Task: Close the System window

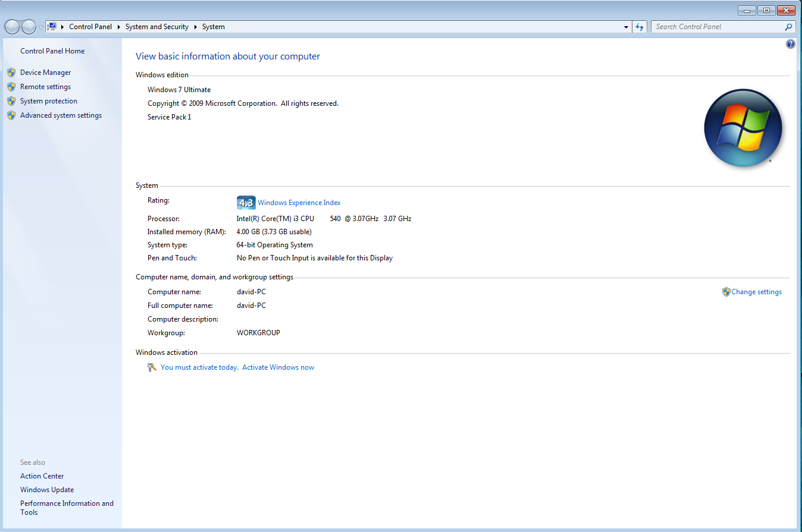Action: pyautogui.click(x=786, y=10)
